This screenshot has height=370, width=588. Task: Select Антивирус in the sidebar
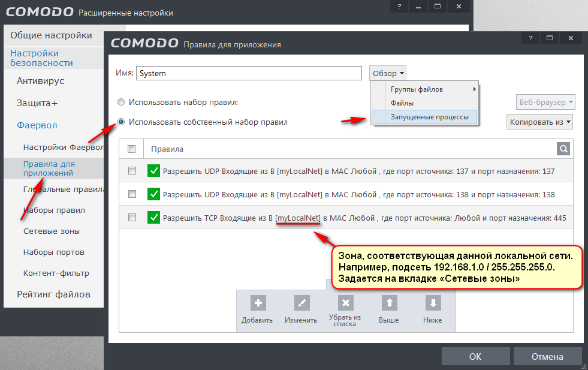click(41, 81)
